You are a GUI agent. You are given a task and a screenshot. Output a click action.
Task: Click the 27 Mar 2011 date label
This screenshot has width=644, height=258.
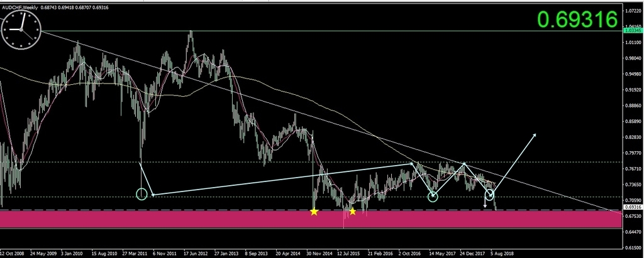pyautogui.click(x=135, y=254)
